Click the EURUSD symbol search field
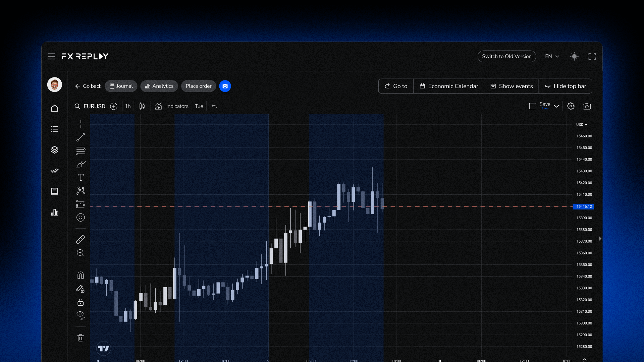Image resolution: width=644 pixels, height=362 pixels. (x=94, y=106)
